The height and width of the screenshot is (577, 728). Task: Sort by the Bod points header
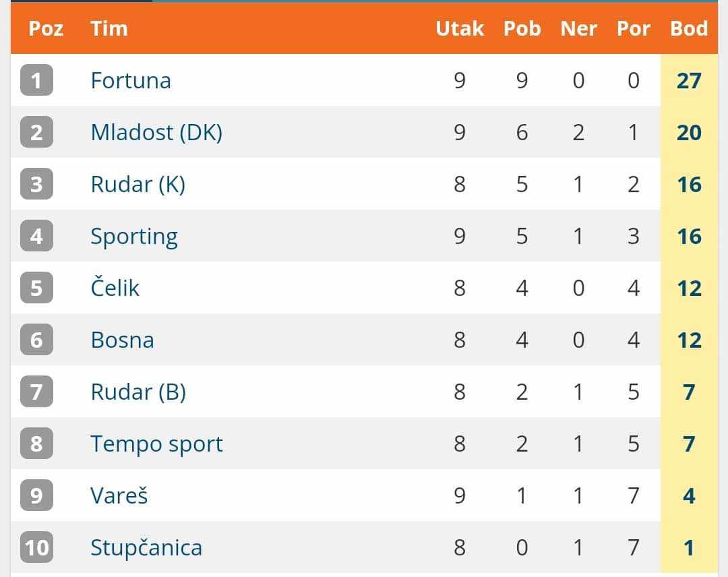(689, 29)
